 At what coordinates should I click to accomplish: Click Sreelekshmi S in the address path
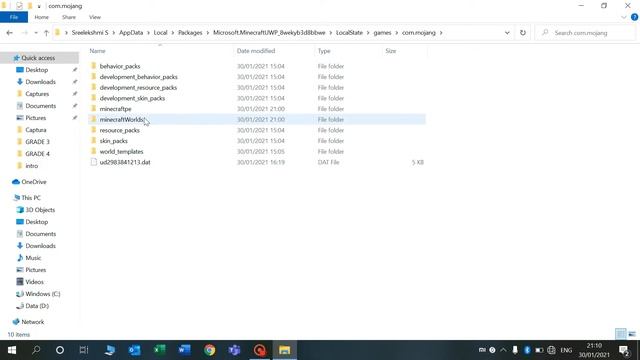coord(90,33)
